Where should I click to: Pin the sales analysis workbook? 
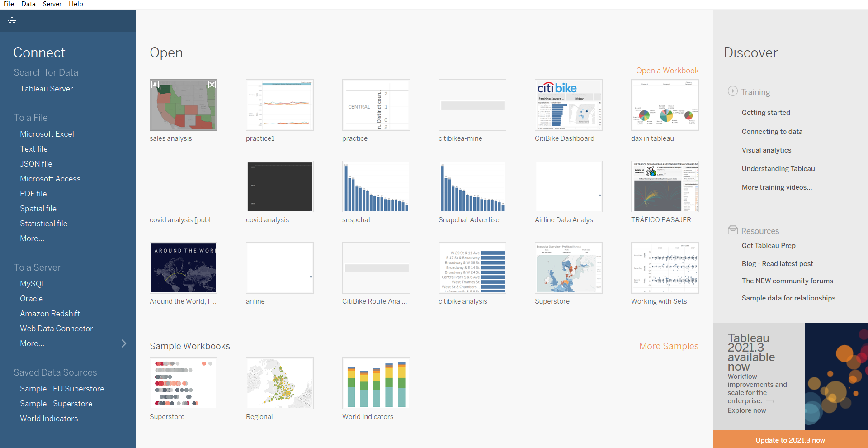[155, 85]
